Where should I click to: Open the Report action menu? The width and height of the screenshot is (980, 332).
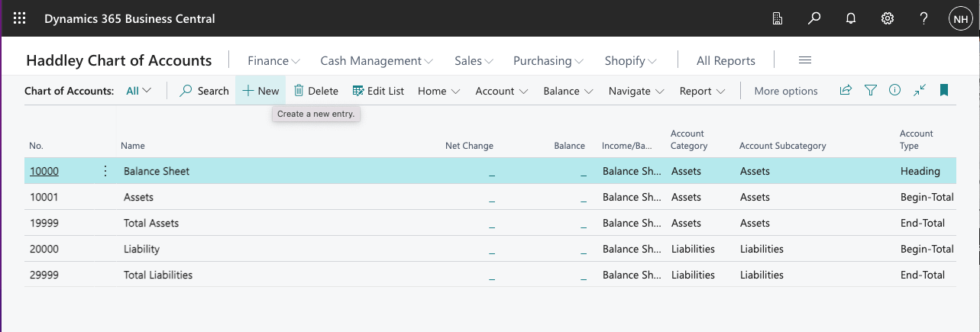click(x=702, y=91)
